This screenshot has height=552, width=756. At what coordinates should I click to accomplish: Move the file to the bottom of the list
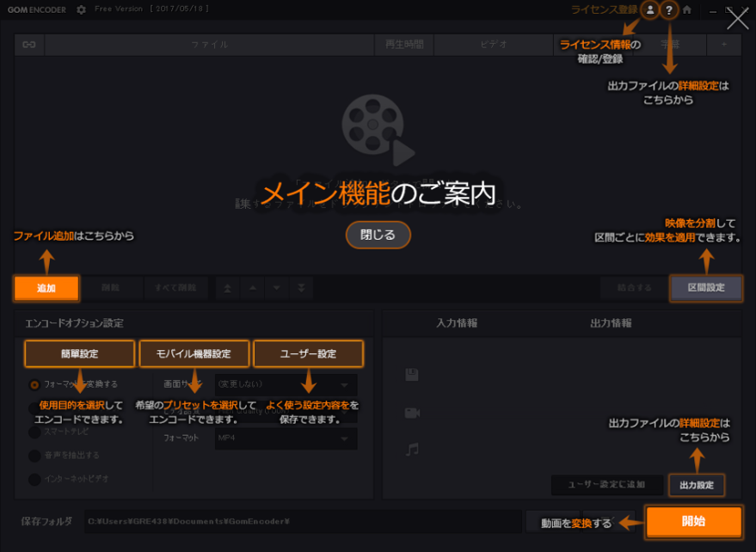(x=301, y=288)
